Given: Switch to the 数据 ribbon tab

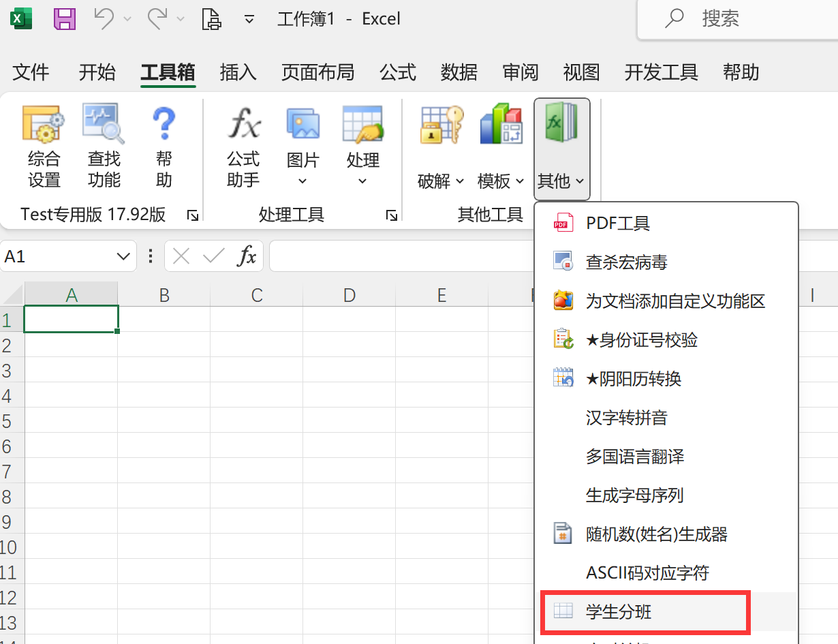Looking at the screenshot, I should click(459, 72).
